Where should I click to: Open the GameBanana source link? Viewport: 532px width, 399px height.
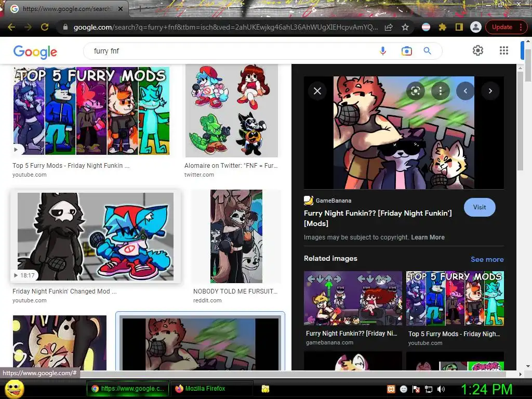[328, 201]
